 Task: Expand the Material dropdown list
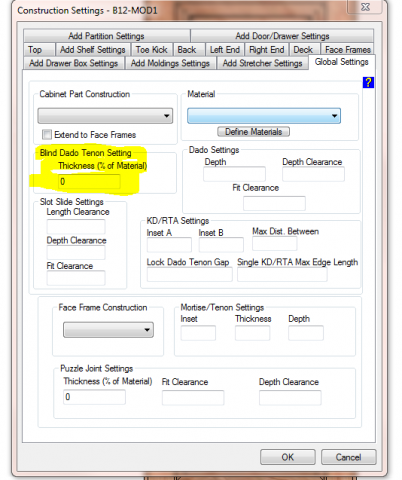point(264,116)
